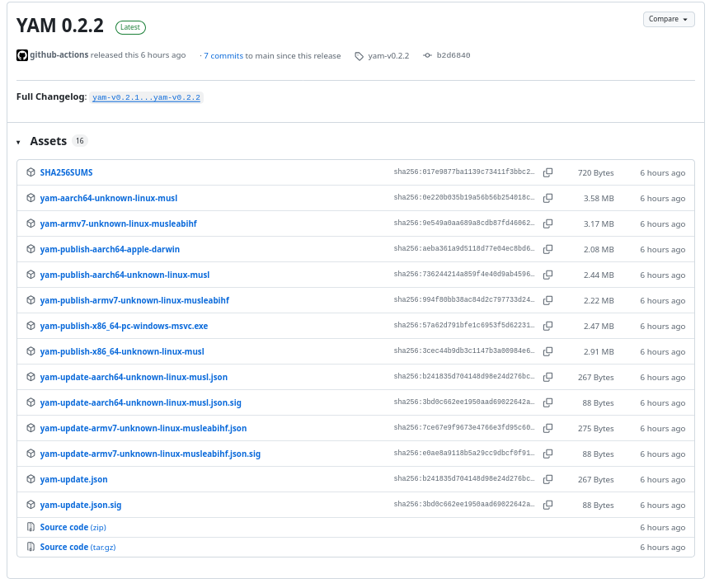Download yam-update-aarch64-unknown-linux-musl.json.sig
The height and width of the screenshot is (588, 719).
140,402
